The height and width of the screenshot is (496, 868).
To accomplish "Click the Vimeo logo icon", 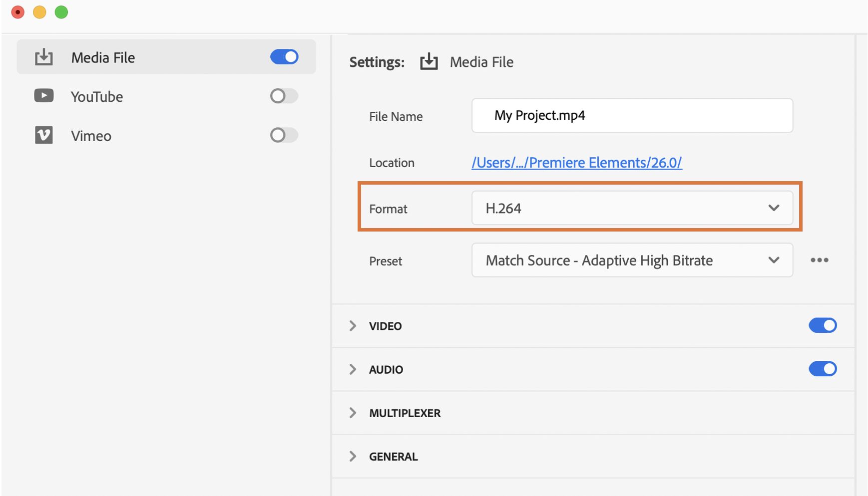I will tap(44, 135).
